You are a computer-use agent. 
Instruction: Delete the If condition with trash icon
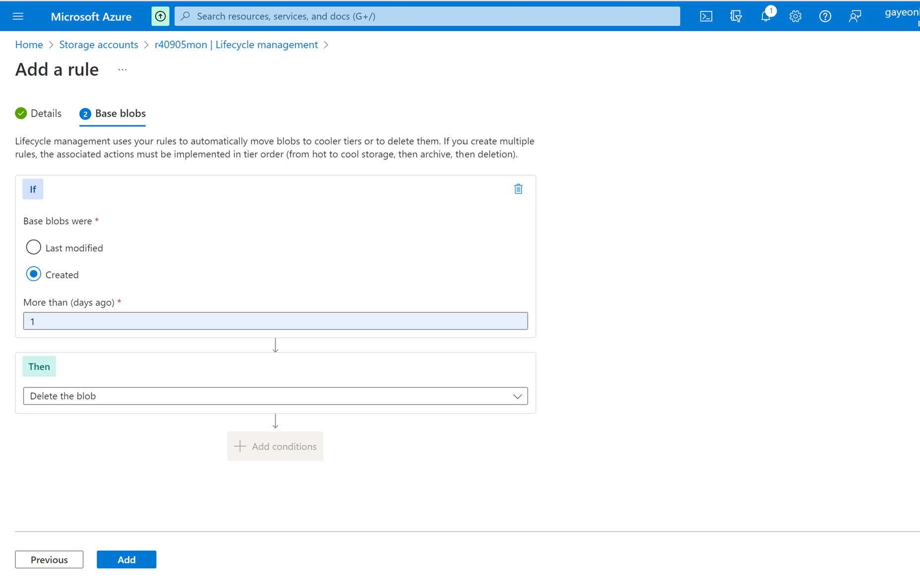(x=518, y=189)
